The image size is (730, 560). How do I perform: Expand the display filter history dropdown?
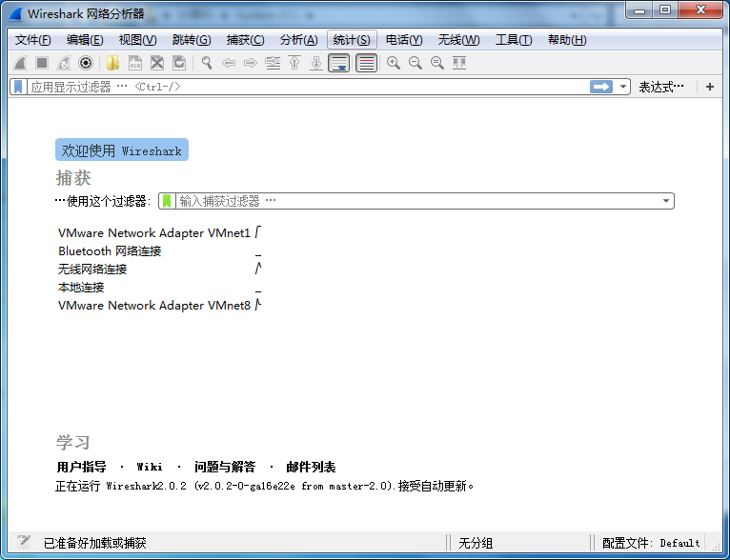point(623,87)
